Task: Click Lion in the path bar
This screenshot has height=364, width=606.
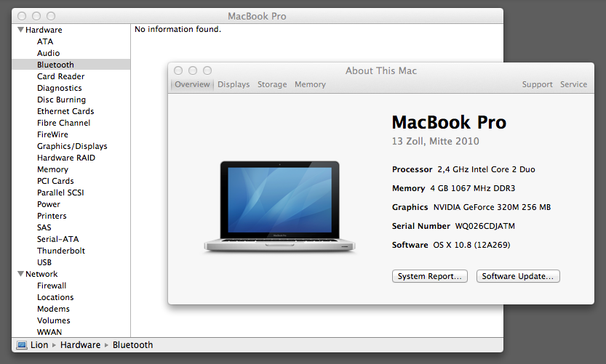Action: [x=39, y=344]
